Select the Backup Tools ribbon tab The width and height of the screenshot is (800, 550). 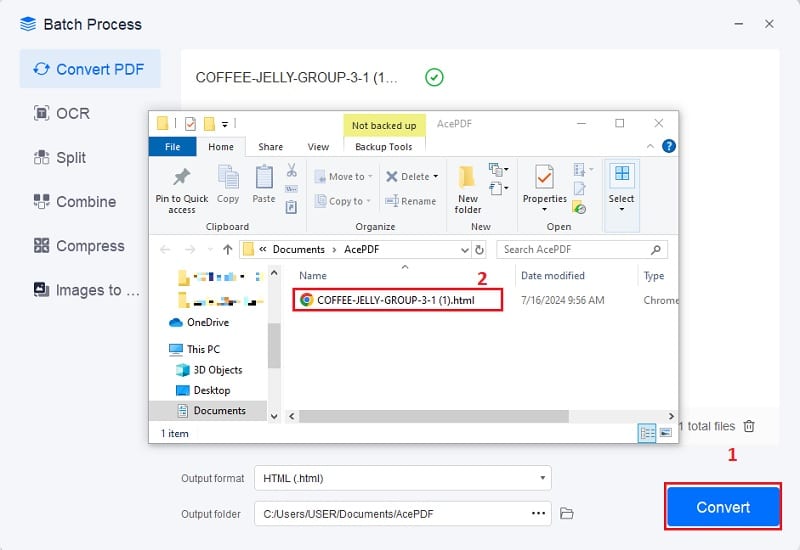coord(384,147)
